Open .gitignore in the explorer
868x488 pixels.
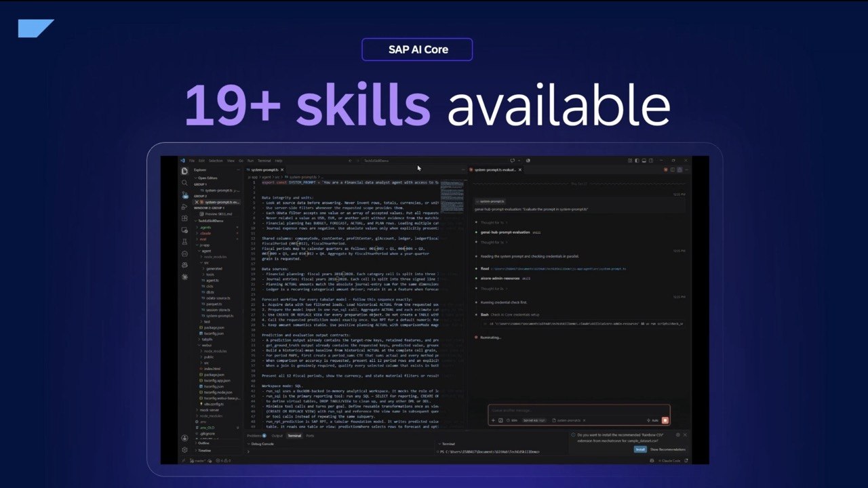(x=205, y=432)
